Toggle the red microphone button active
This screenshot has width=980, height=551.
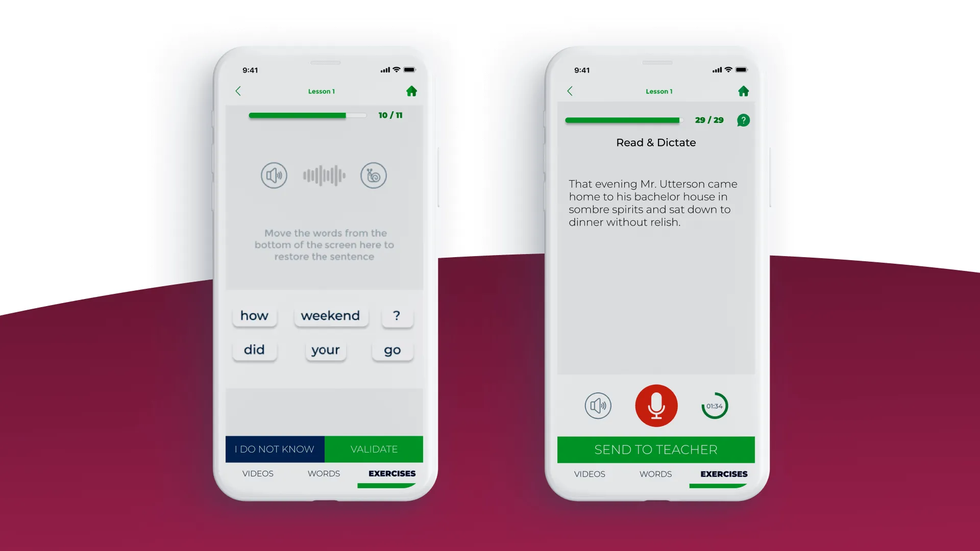click(656, 406)
